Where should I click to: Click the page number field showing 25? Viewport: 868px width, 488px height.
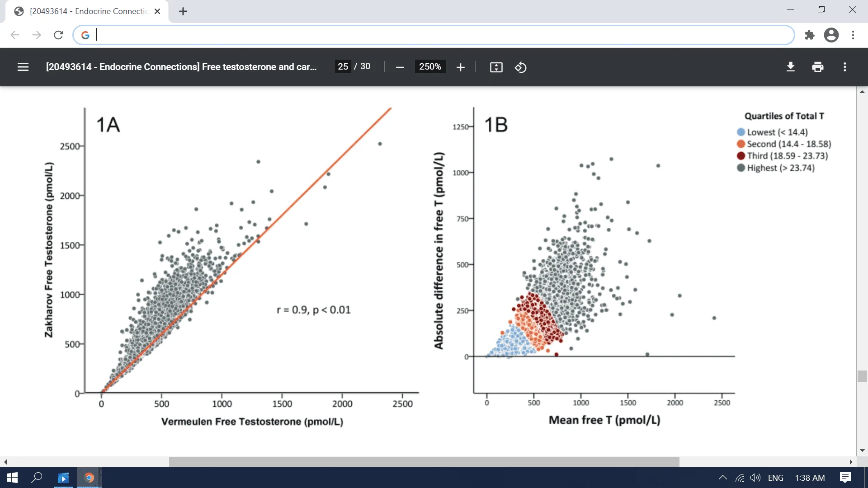click(343, 66)
